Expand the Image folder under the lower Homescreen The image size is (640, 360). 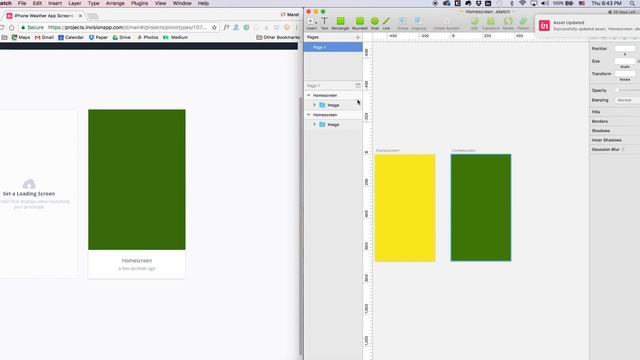[x=314, y=124]
